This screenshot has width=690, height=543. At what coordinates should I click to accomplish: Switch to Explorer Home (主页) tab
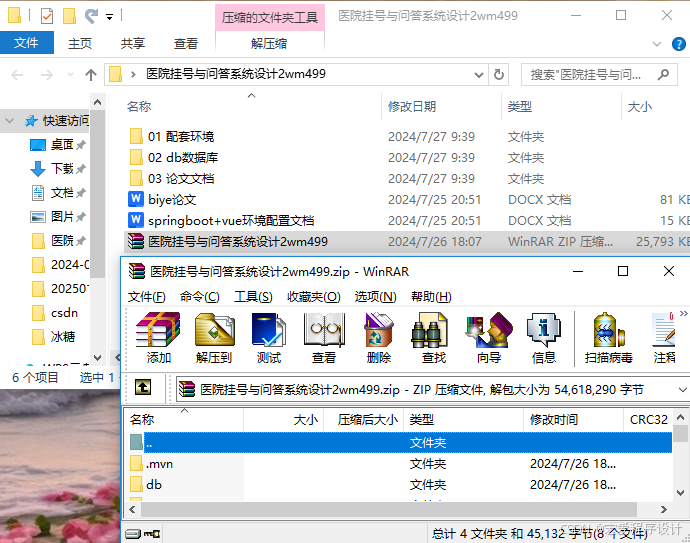(80, 43)
